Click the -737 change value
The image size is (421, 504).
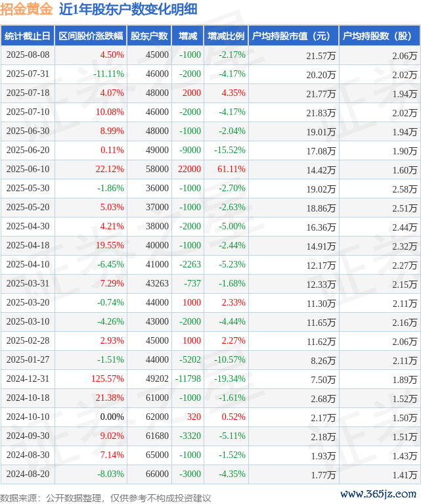pyautogui.click(x=192, y=283)
